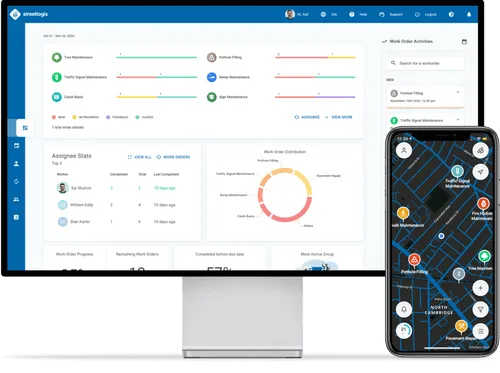Tap the Traffic Signal Maintenance map pin
This screenshot has width=500, height=373.
tap(457, 172)
